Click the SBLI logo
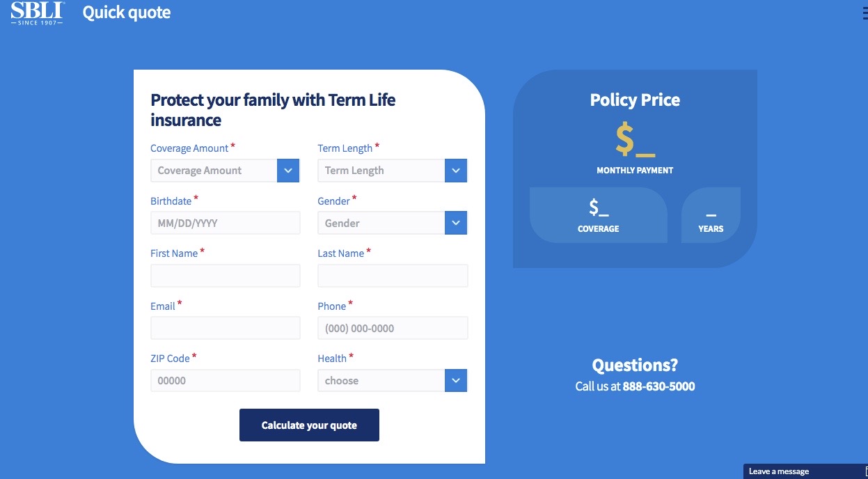 pyautogui.click(x=38, y=13)
